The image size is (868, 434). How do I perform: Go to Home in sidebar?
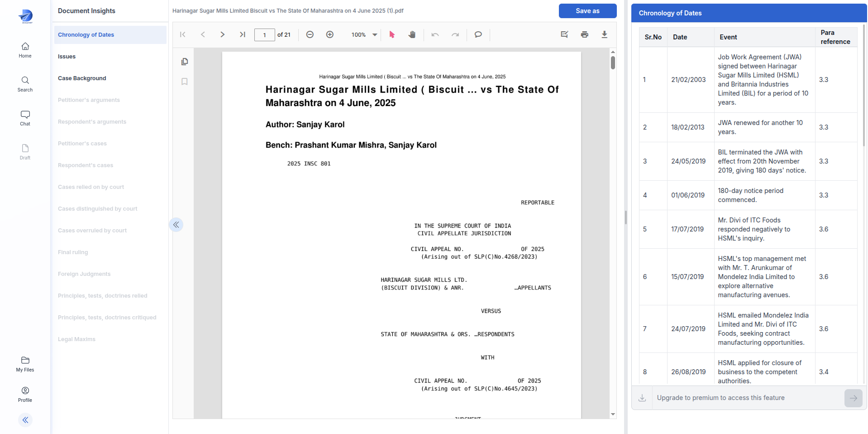(25, 50)
